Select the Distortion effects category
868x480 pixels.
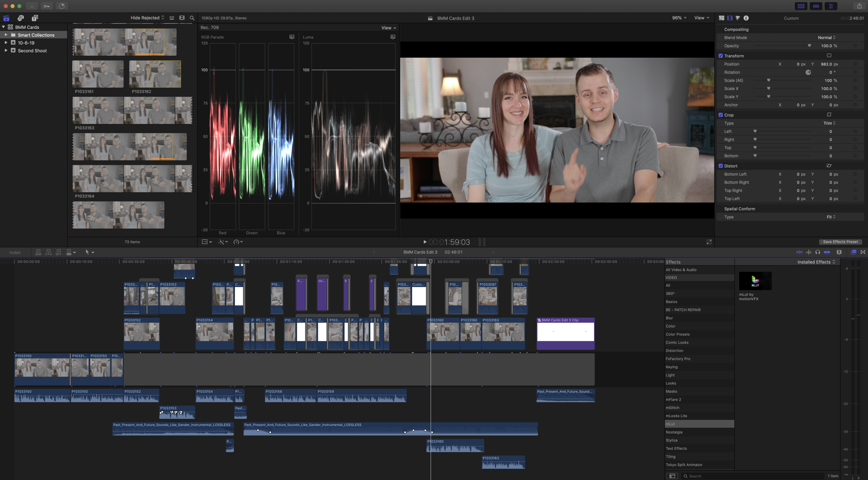(x=699, y=351)
